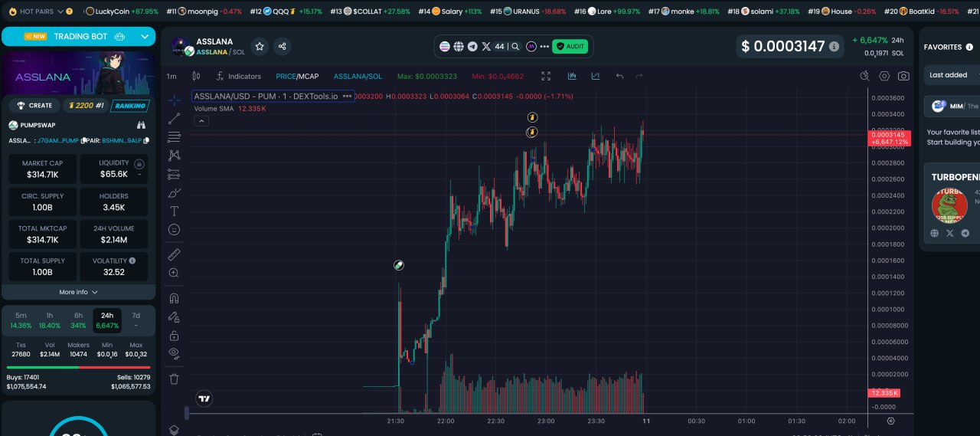The height and width of the screenshot is (436, 980).
Task: Add ASSLANA to favorites with star
Action: (260, 47)
